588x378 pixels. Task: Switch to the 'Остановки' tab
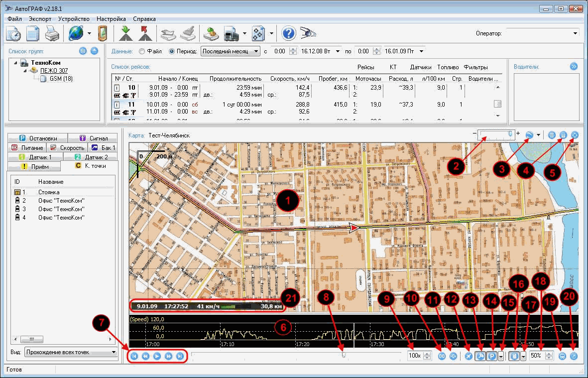click(38, 138)
